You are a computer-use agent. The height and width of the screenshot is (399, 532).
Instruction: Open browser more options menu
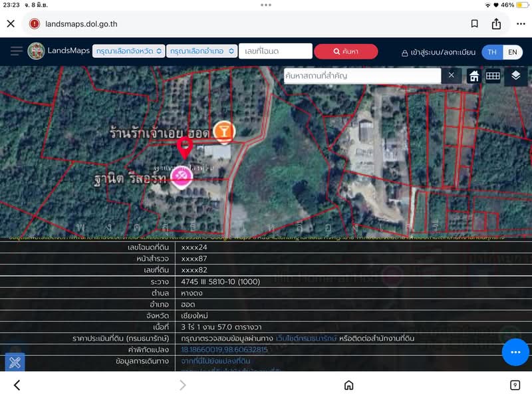pos(521,24)
